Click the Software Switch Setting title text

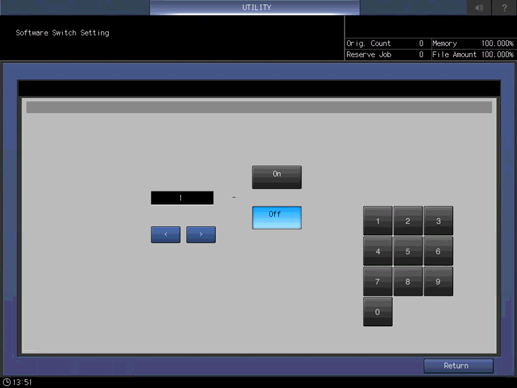(x=62, y=33)
